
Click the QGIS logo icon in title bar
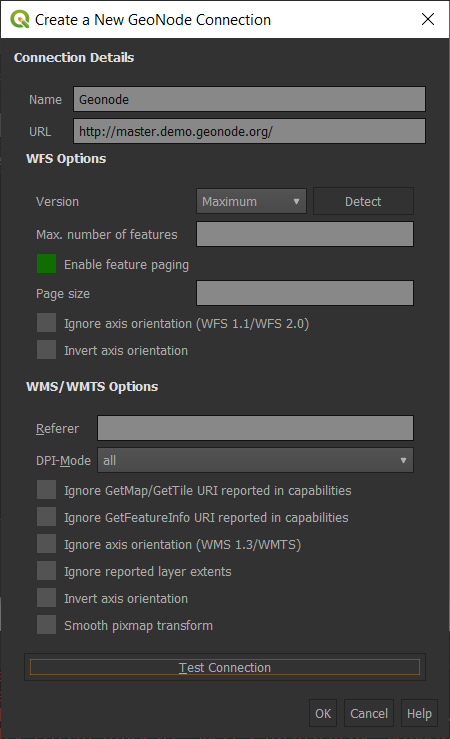tap(19, 19)
